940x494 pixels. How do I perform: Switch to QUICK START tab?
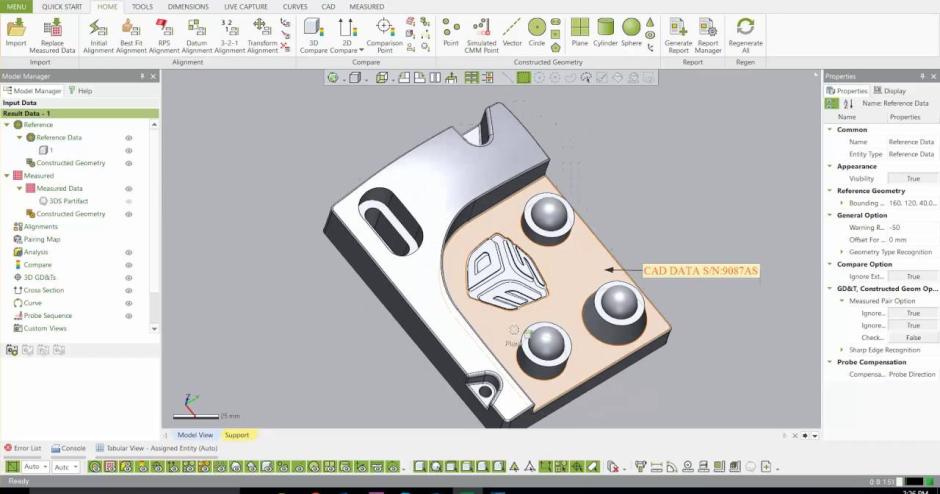click(x=62, y=7)
